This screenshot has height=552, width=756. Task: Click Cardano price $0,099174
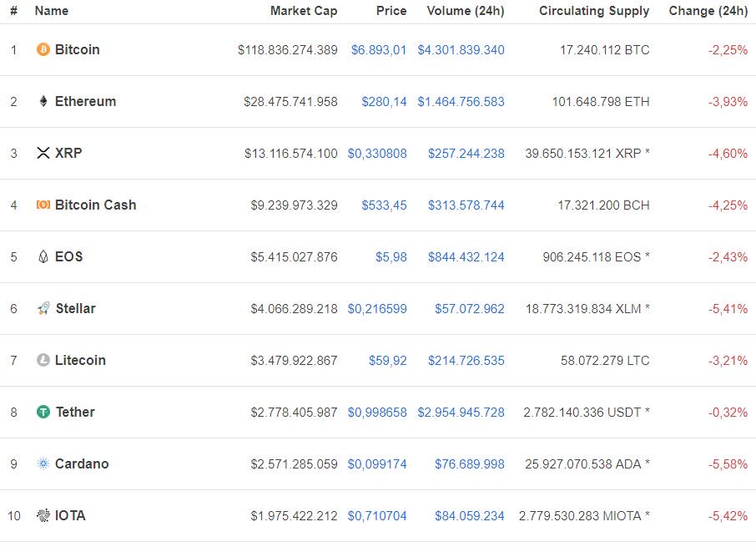pyautogui.click(x=377, y=464)
